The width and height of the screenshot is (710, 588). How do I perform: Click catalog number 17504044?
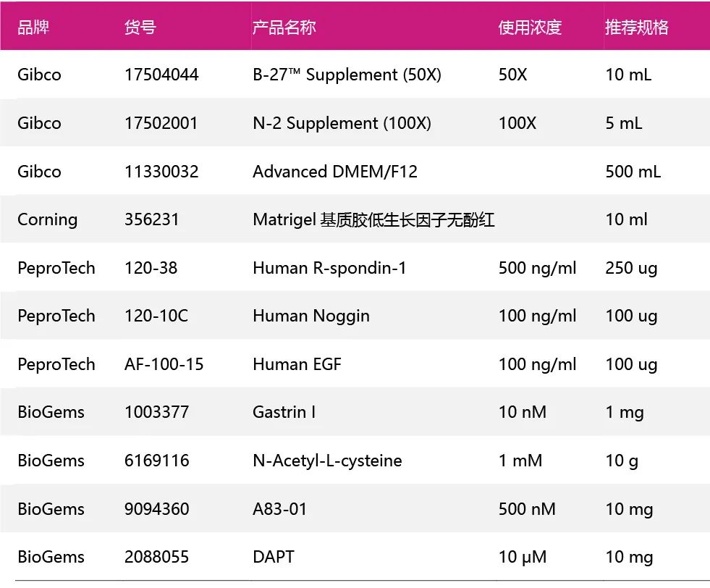[x=161, y=75]
